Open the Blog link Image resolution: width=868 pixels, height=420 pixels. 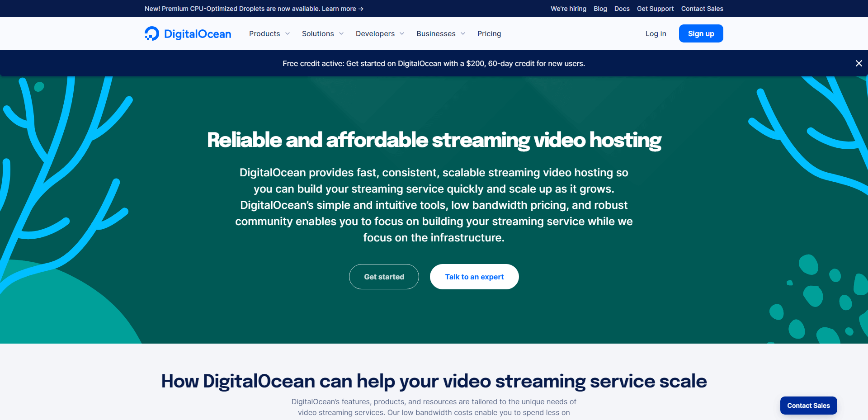[x=600, y=9]
